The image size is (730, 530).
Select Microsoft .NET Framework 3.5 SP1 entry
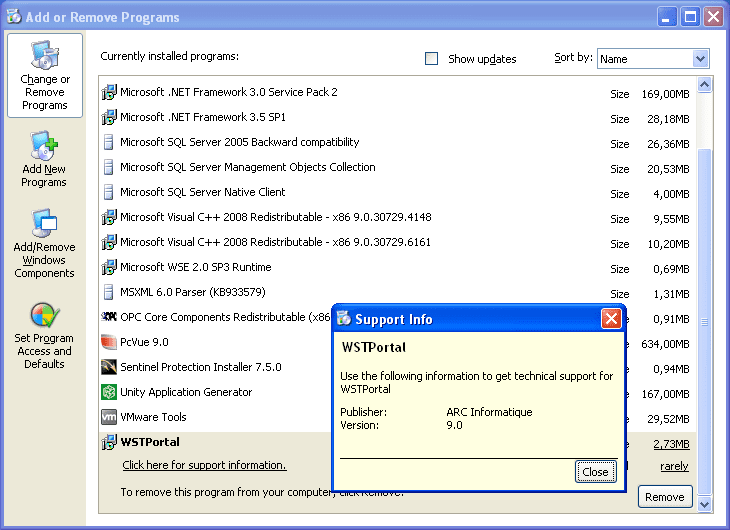pyautogui.click(x=203, y=117)
